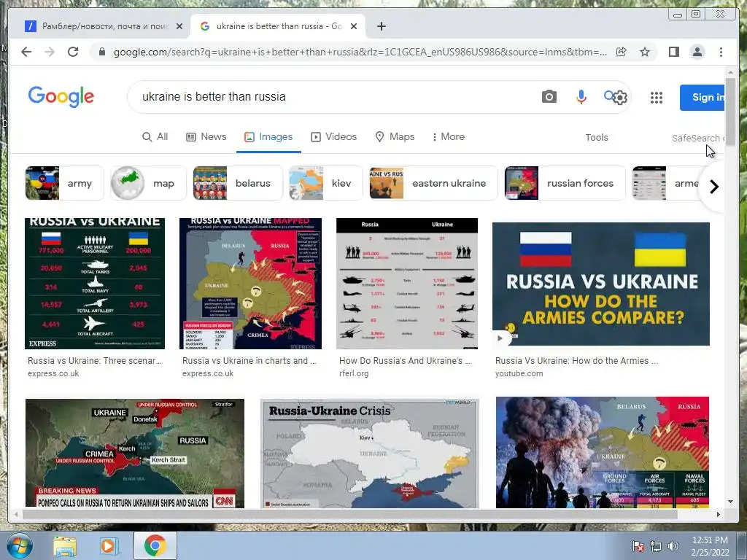Open YouTube armies compare thumbnail

pos(601,284)
